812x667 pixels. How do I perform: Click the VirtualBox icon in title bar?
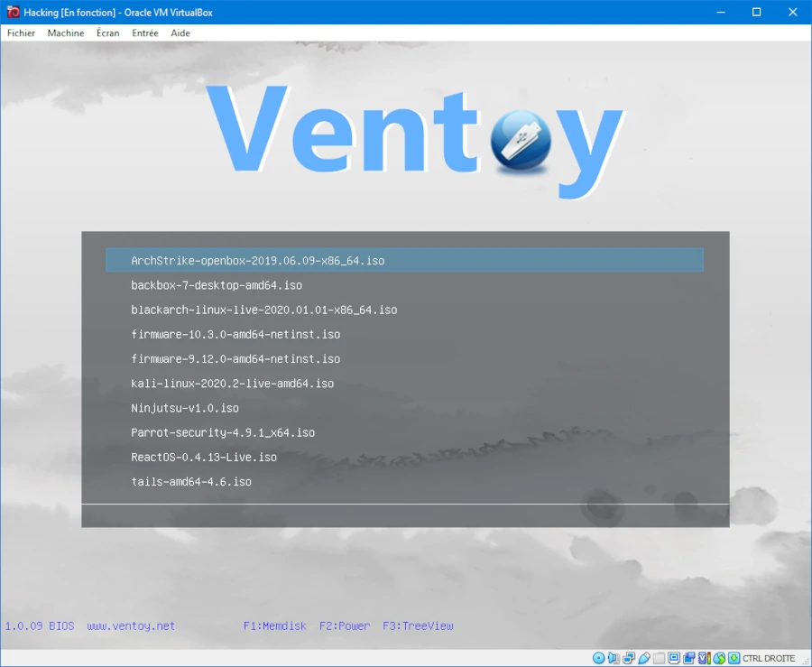[13, 12]
